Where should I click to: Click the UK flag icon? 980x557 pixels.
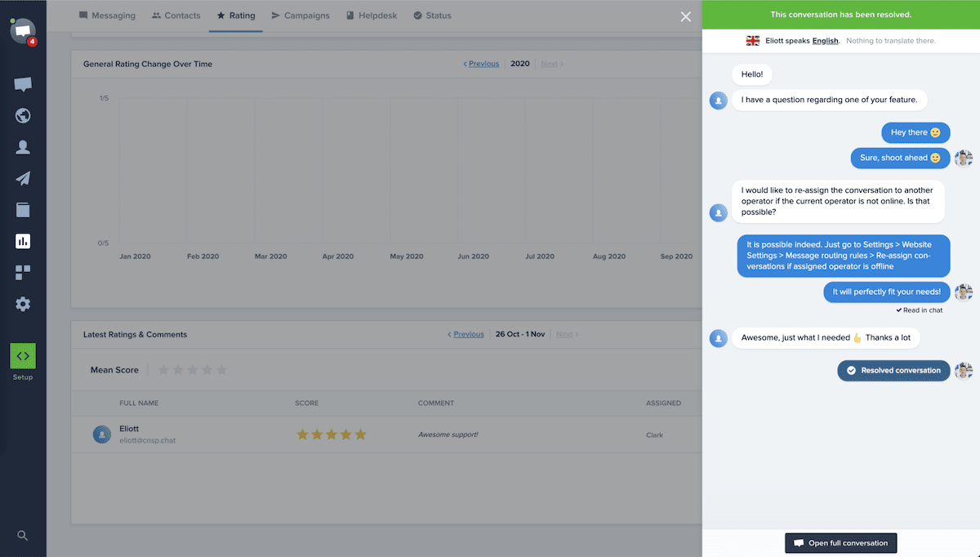click(x=753, y=41)
